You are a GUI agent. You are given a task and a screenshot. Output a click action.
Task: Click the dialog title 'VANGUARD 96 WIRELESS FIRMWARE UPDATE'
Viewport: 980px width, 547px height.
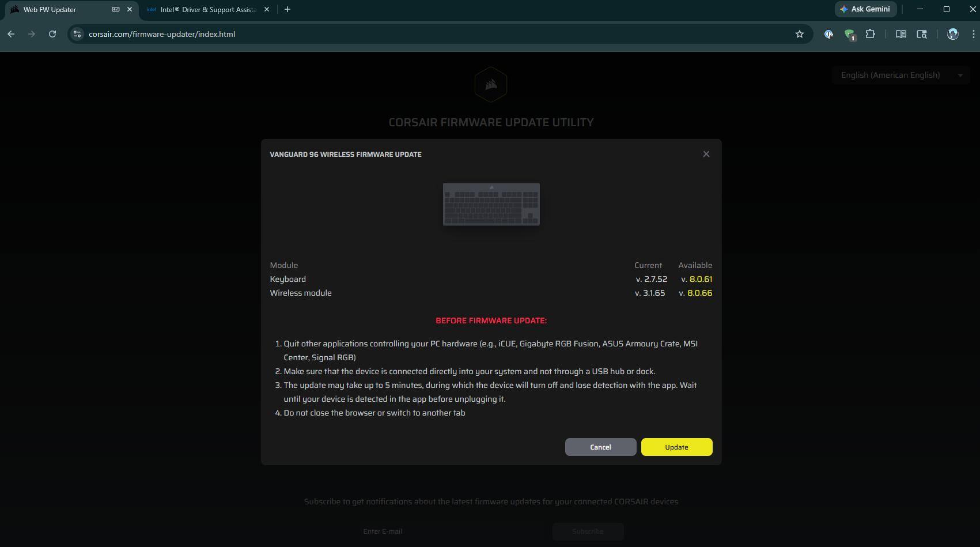point(346,154)
